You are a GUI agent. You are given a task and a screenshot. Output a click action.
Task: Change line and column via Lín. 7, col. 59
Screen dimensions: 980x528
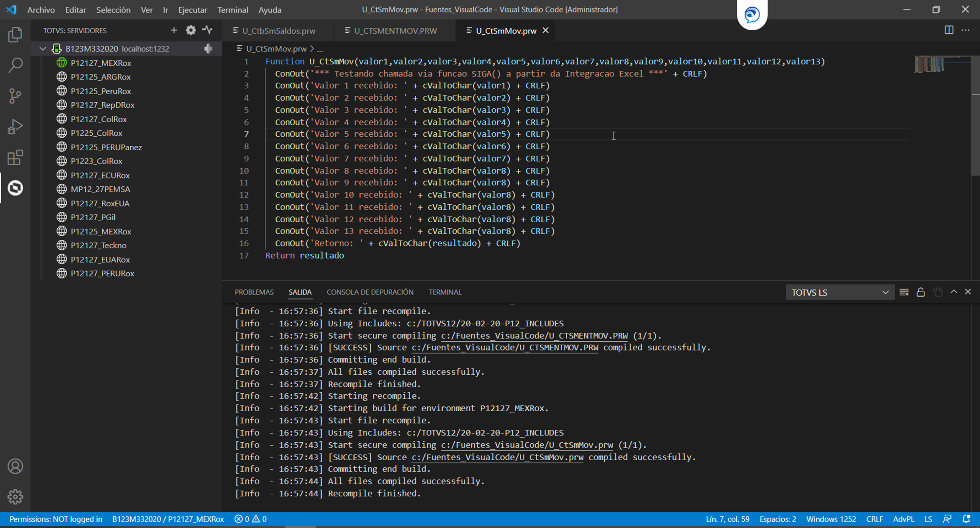point(727,519)
